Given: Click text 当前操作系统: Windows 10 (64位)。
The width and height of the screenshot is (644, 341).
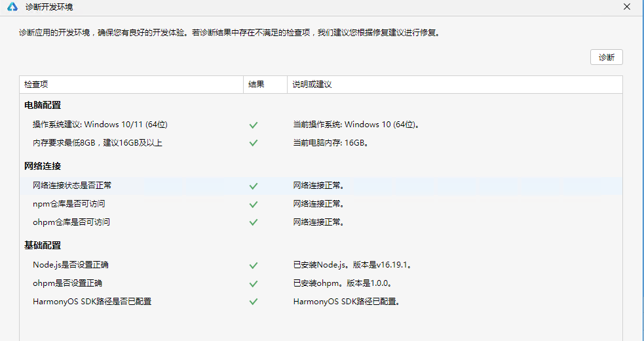Looking at the screenshot, I should (x=357, y=125).
